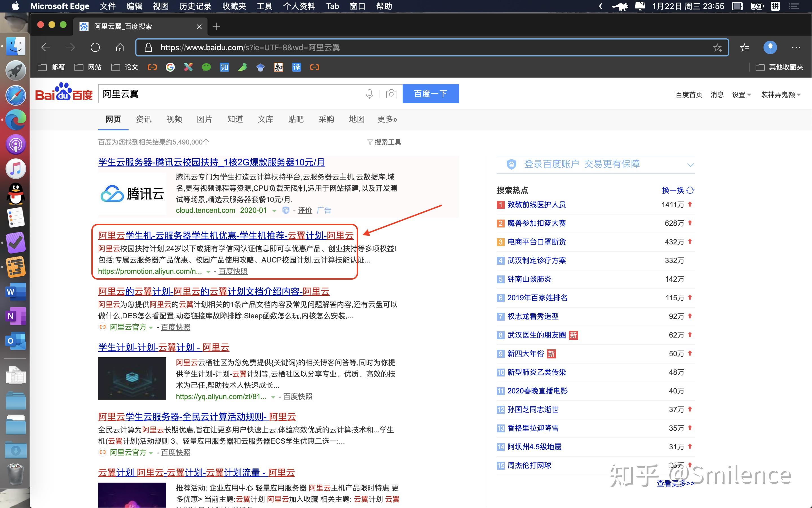
Task: Open the 知 (Zhihu) bookmark icon
Action: click(x=224, y=67)
